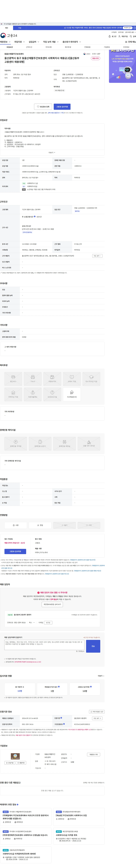Open 더보기 next to 입사지원 현황
136x868 pixels.
pos(101,676)
